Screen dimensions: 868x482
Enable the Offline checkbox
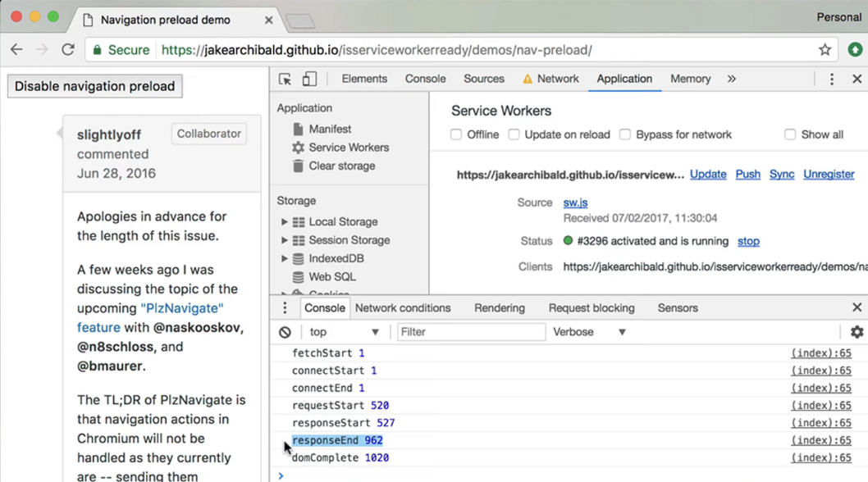coord(456,134)
